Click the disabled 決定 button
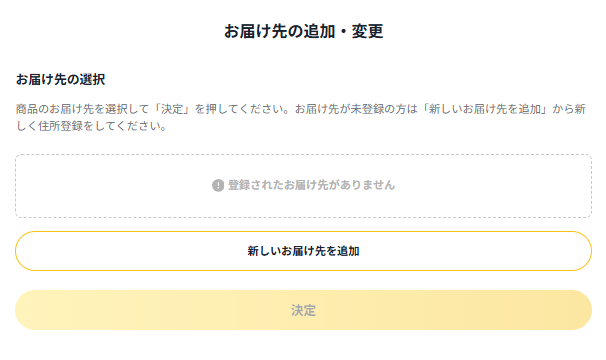This screenshot has height=360, width=606. [303, 310]
